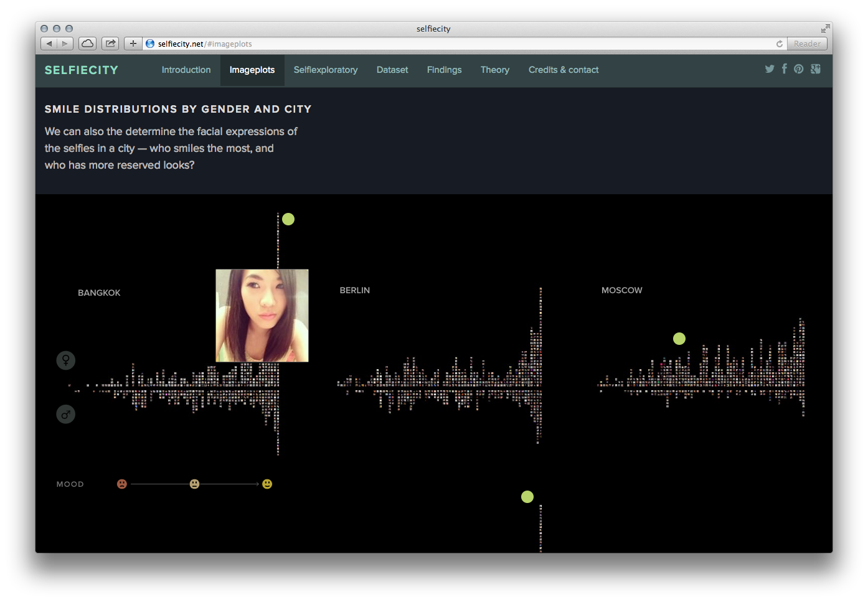Open Credits & contact link
This screenshot has width=868, height=602.
tap(564, 70)
